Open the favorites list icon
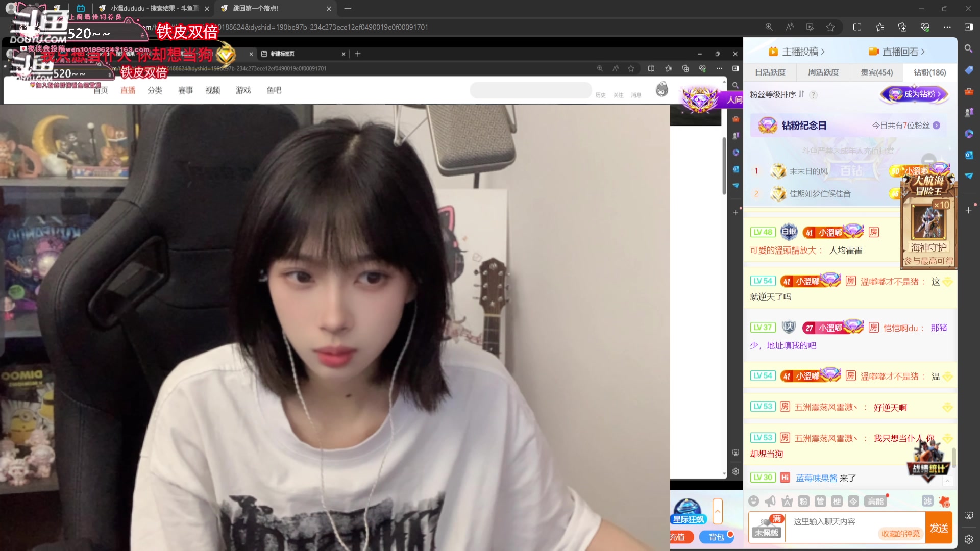The image size is (980, 551). tap(880, 27)
